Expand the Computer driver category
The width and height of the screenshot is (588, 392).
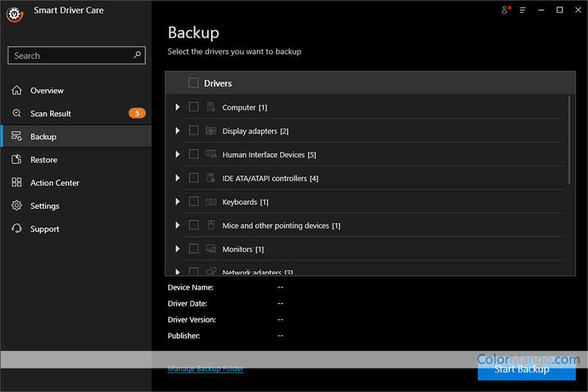[177, 107]
